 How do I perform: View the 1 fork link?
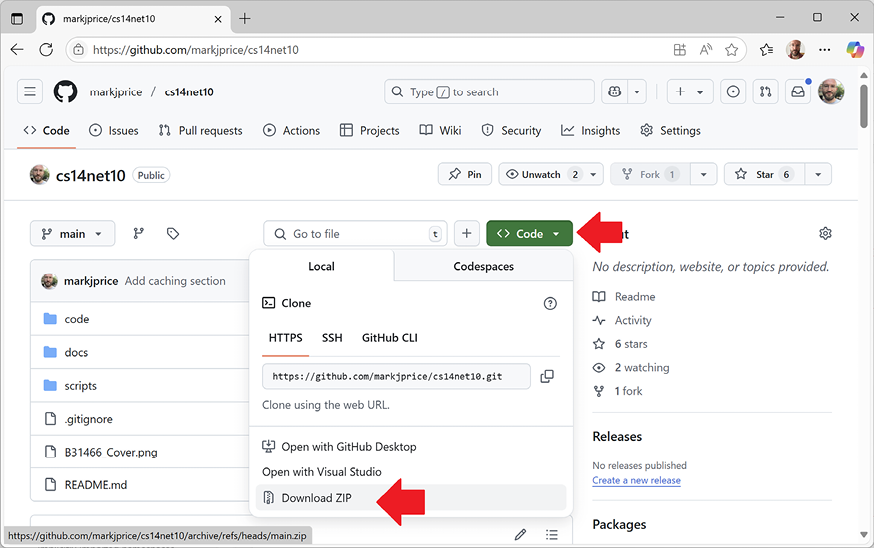click(x=618, y=391)
